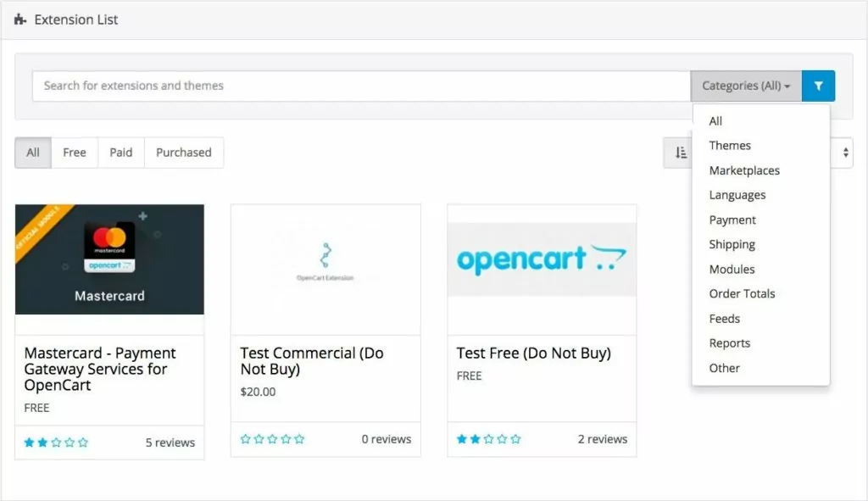Open Mastercard Payment Gateway Services title

(100, 369)
